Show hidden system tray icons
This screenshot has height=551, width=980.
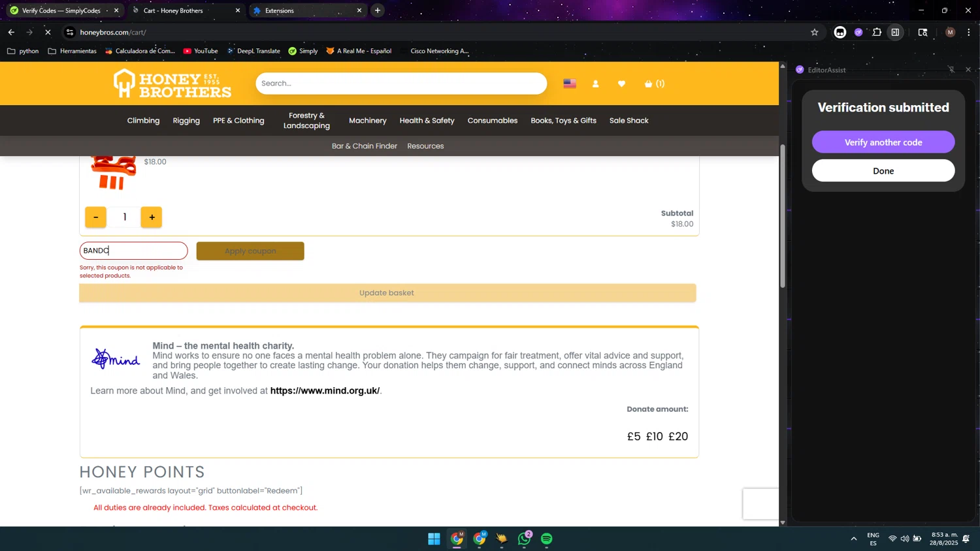(x=853, y=539)
